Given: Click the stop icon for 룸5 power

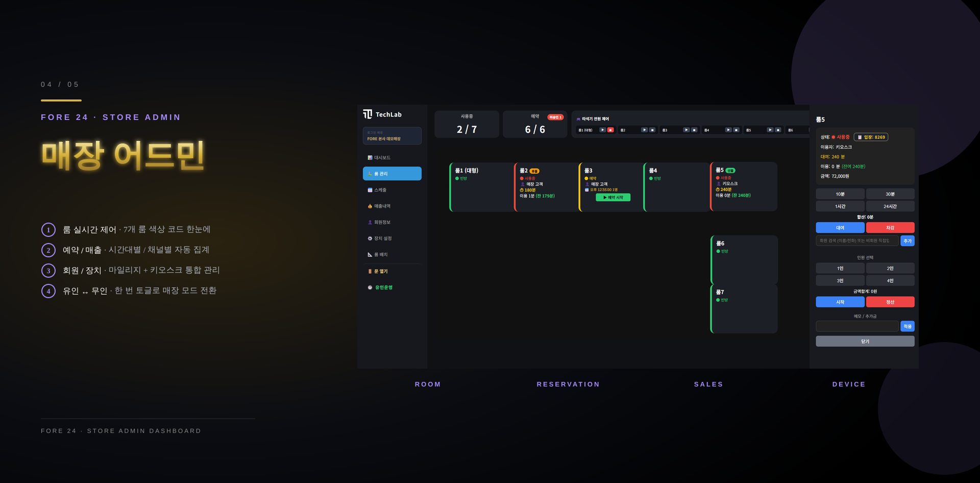Looking at the screenshot, I should click(x=778, y=130).
